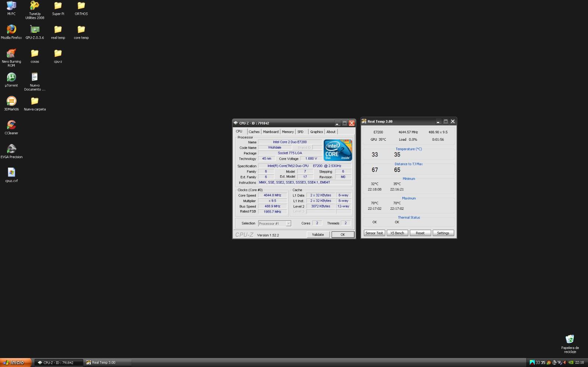Launch µTorrent from the desktop
Image resolution: width=588 pixels, height=367 pixels.
tap(11, 79)
